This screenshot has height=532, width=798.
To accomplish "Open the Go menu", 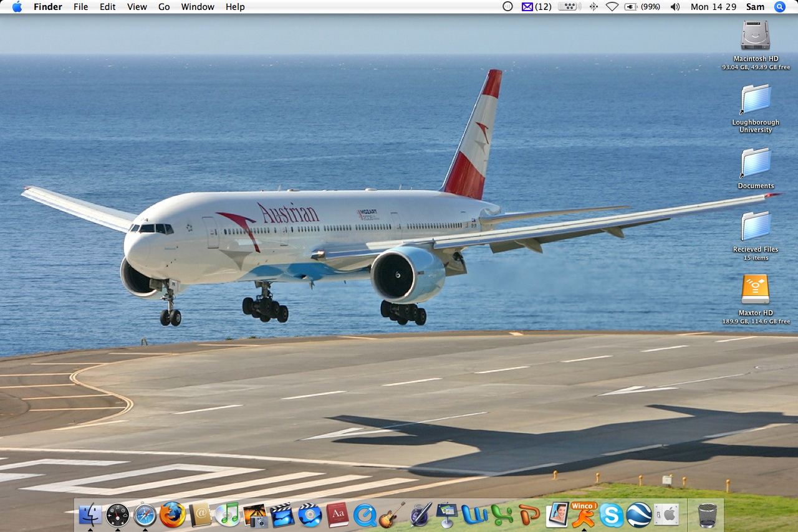I will (x=164, y=7).
